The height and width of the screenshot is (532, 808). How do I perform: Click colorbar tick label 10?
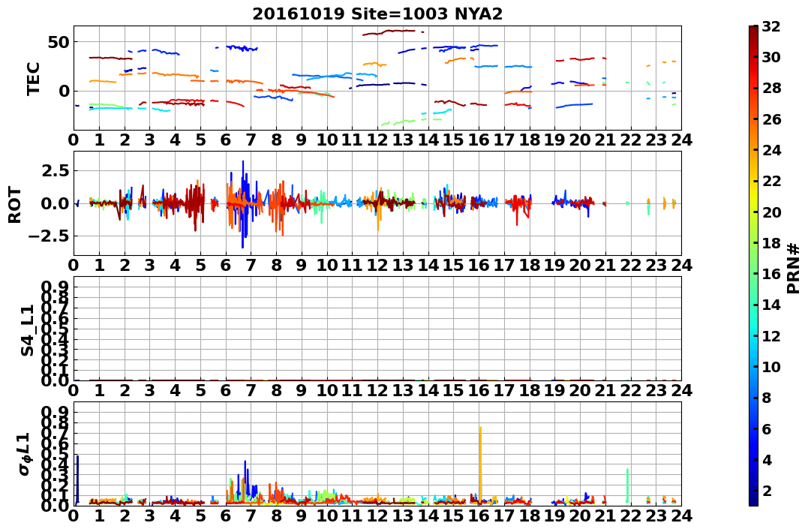point(771,366)
